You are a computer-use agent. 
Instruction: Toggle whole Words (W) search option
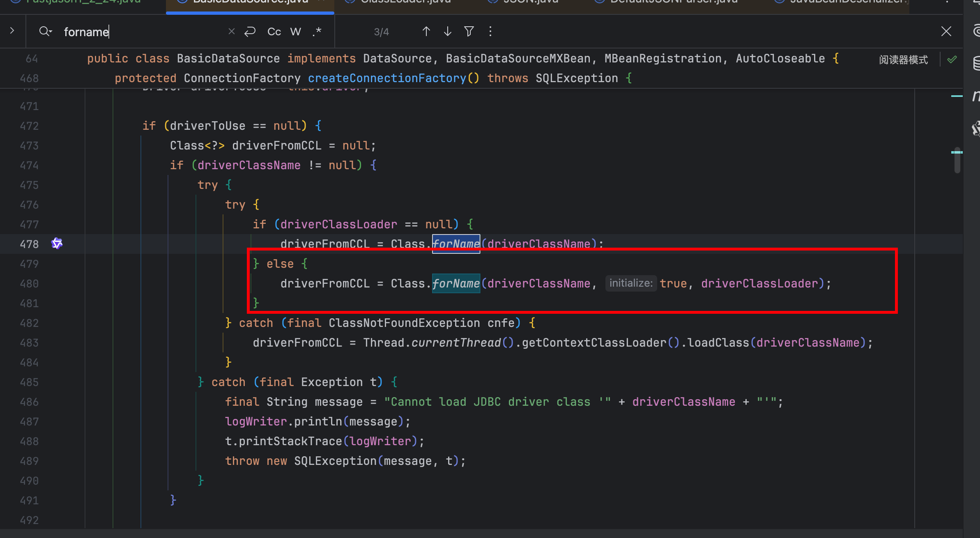pos(295,32)
